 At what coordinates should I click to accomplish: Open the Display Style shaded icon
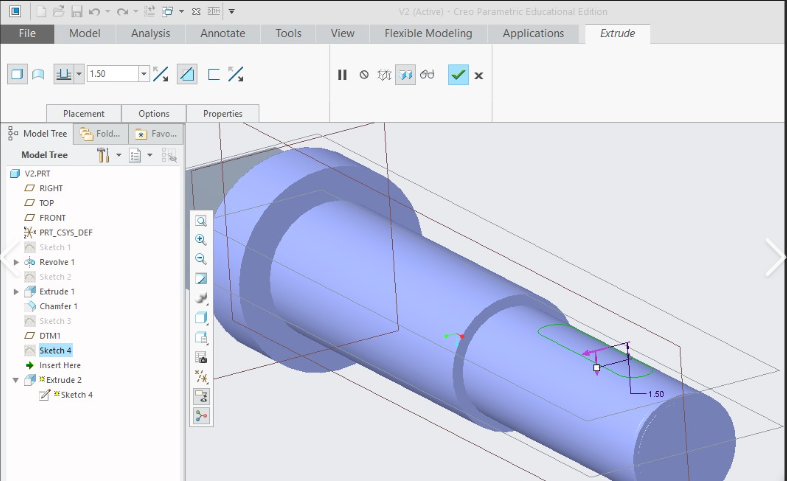tap(201, 317)
